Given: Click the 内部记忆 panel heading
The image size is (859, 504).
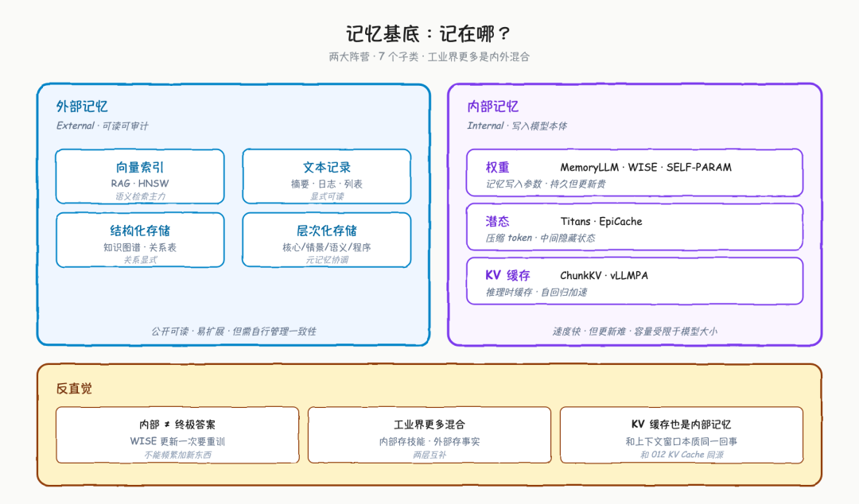Looking at the screenshot, I should coord(492,107).
